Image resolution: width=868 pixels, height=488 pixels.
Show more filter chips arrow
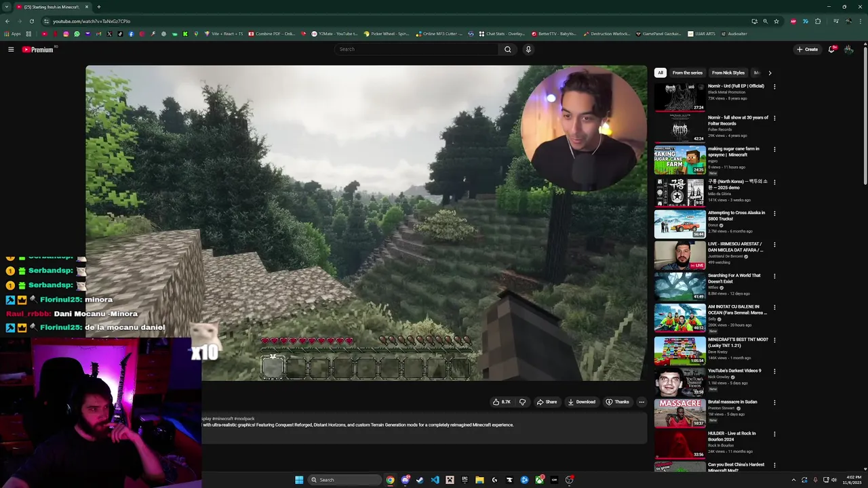click(770, 73)
